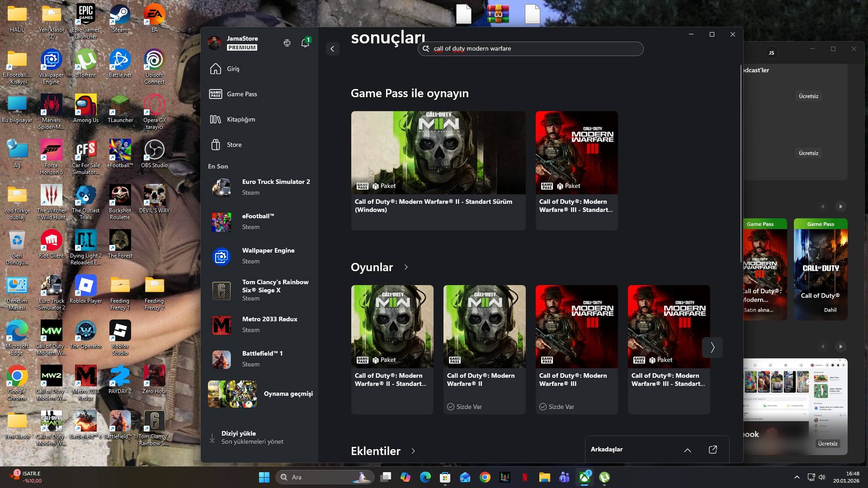The image size is (868, 488).
Task: Select Riot Client desktop shortcut
Action: 51,244
